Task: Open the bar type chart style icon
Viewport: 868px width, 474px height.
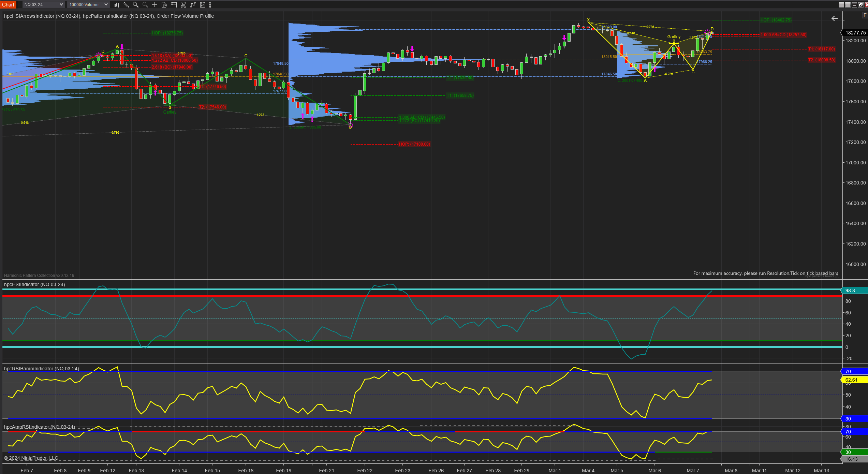Action: [x=117, y=5]
